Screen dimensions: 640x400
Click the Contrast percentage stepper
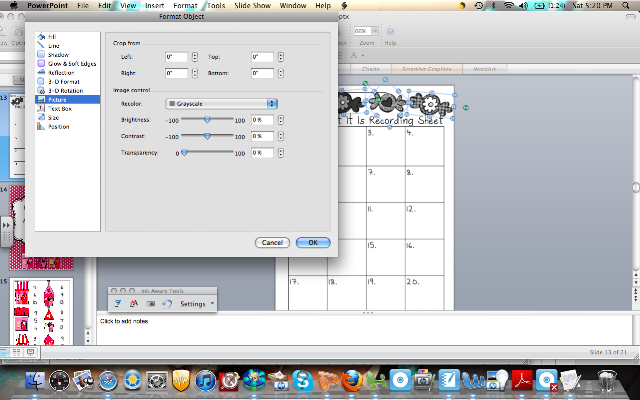pyautogui.click(x=280, y=136)
